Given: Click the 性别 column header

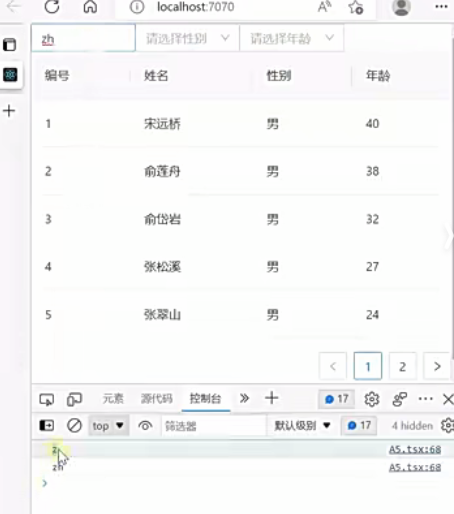Looking at the screenshot, I should click(279, 76).
